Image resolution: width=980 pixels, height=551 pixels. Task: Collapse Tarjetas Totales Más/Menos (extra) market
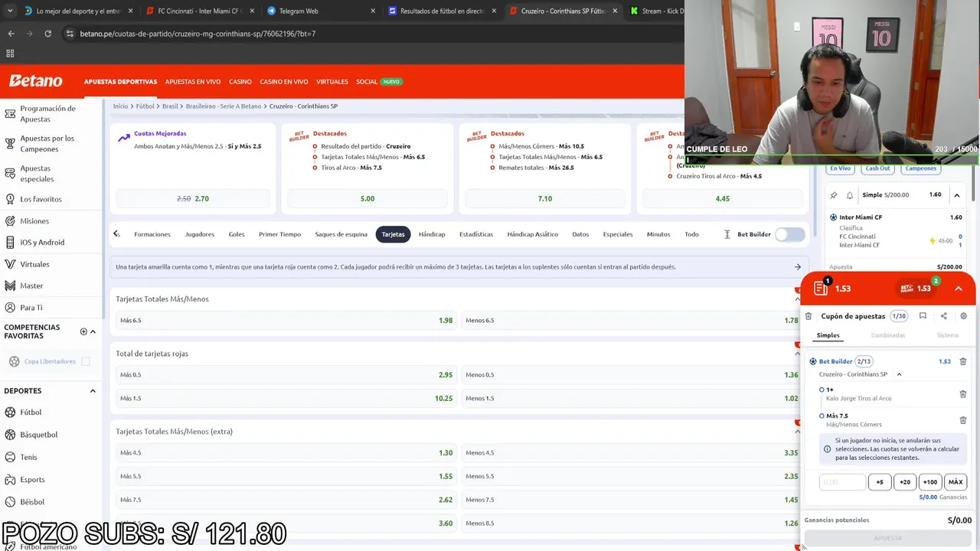pyautogui.click(x=797, y=432)
